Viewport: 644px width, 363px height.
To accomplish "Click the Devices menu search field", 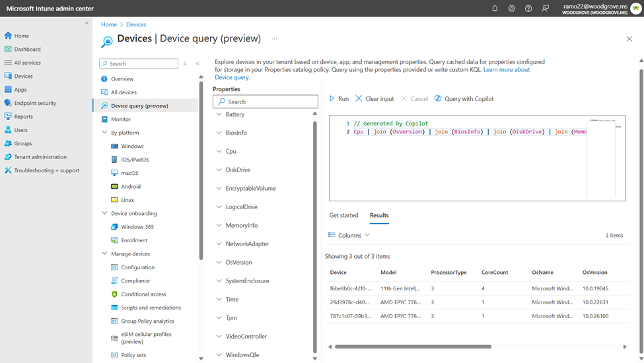I will pos(139,63).
